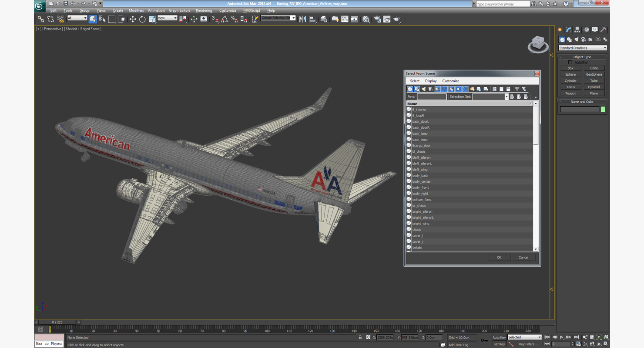Viewport: 644px width, 348px height.
Task: Activate the Select and Move tool
Action: coord(133,19)
